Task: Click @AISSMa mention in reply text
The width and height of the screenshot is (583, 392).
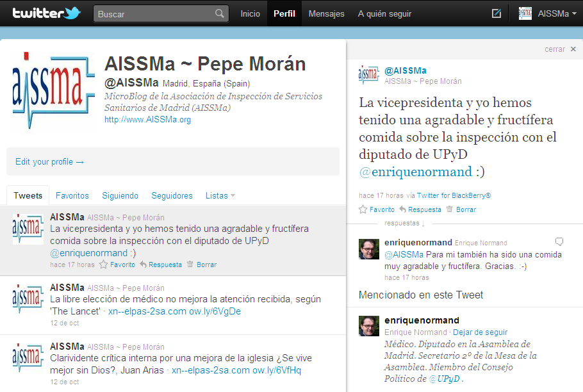Action: 404,255
